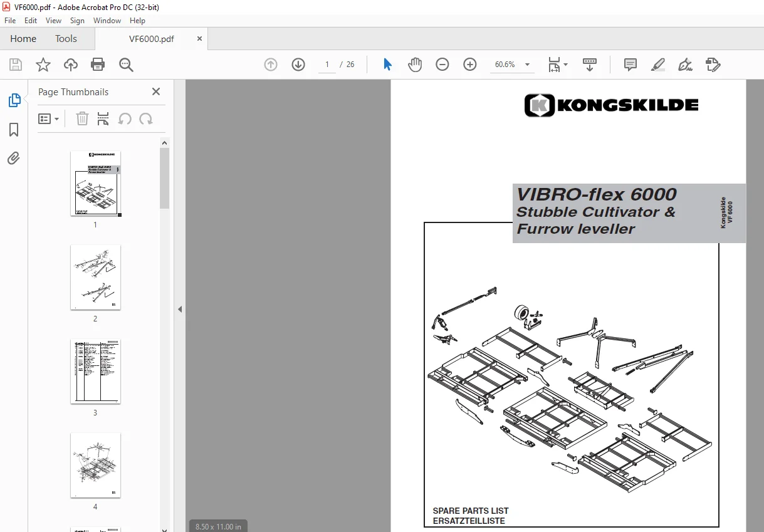Print the document via printer icon
Screen dimensions: 764x532
click(x=98, y=65)
